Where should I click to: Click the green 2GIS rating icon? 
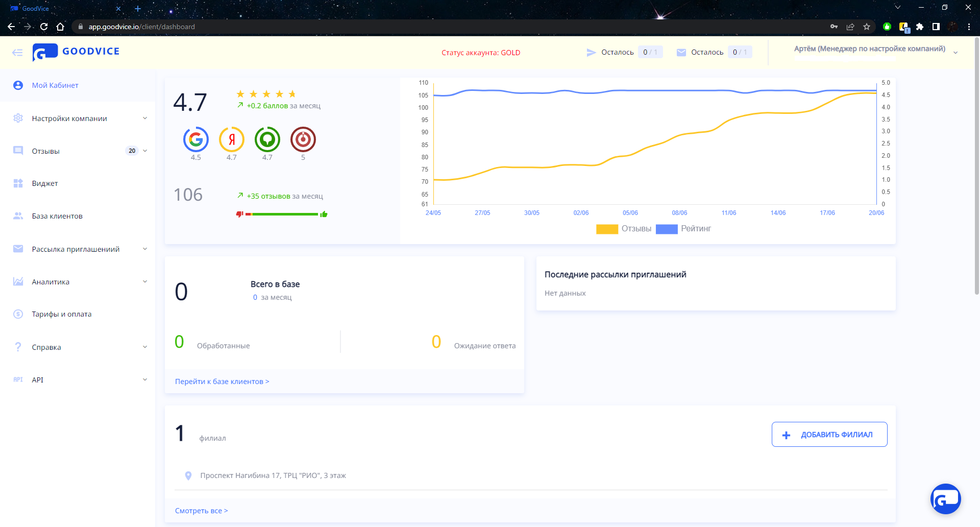(267, 139)
